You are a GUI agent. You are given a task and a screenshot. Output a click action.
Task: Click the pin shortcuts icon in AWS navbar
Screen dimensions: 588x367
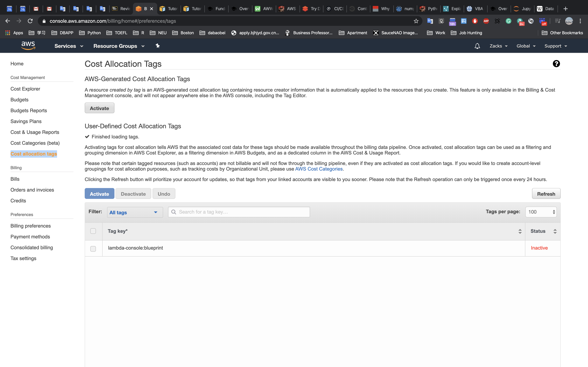click(158, 46)
